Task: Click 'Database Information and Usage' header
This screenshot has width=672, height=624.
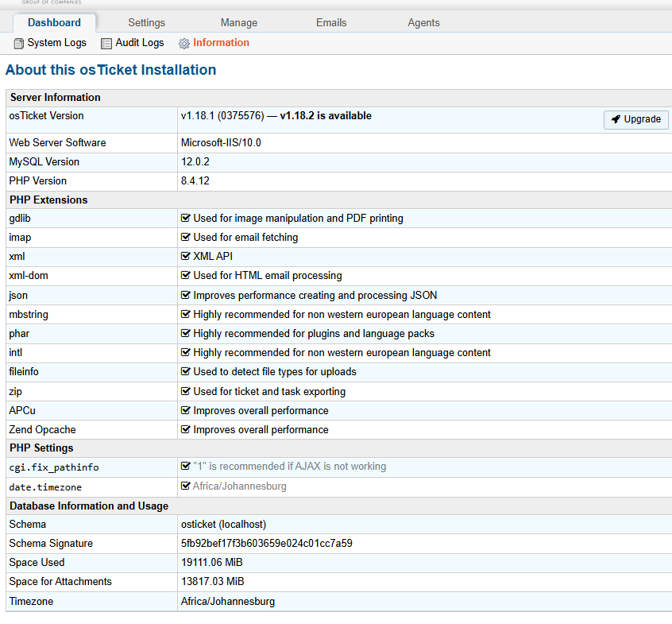Action: (x=89, y=506)
